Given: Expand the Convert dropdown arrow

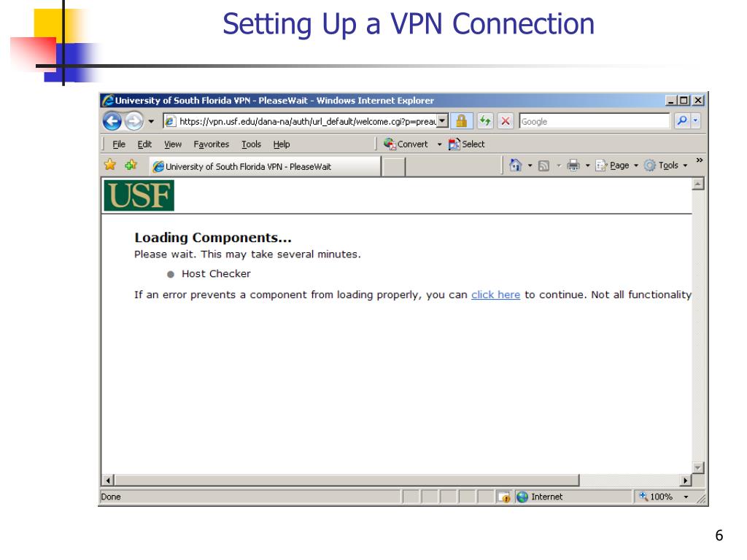Looking at the screenshot, I should pos(439,144).
